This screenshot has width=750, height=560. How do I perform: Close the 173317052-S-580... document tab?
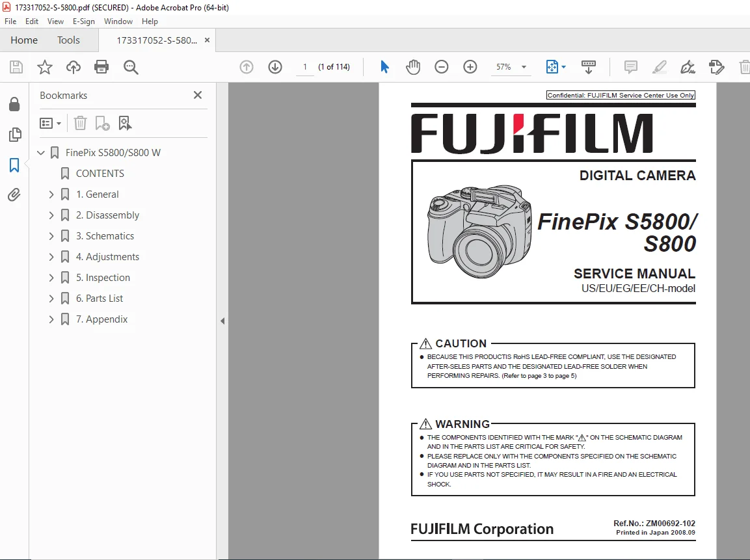point(207,40)
